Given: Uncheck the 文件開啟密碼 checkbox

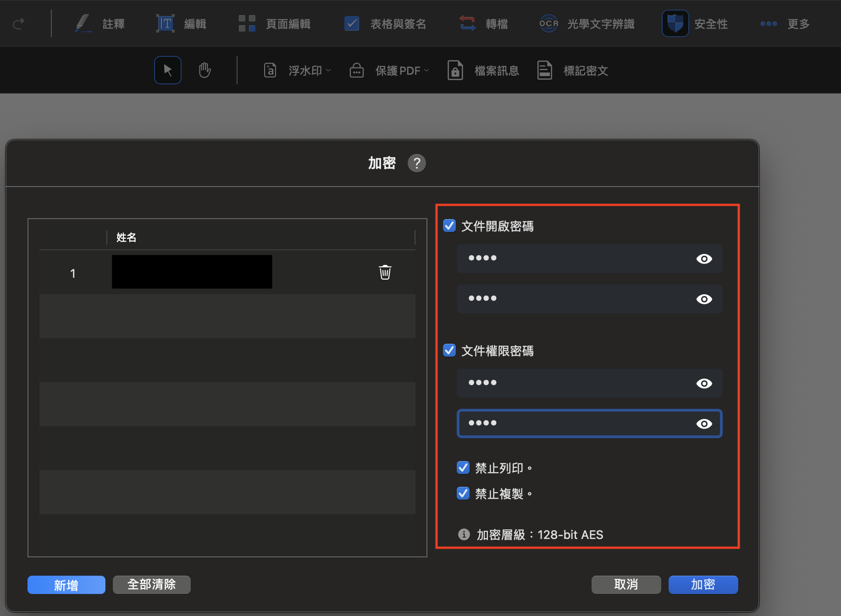Looking at the screenshot, I should [x=449, y=225].
